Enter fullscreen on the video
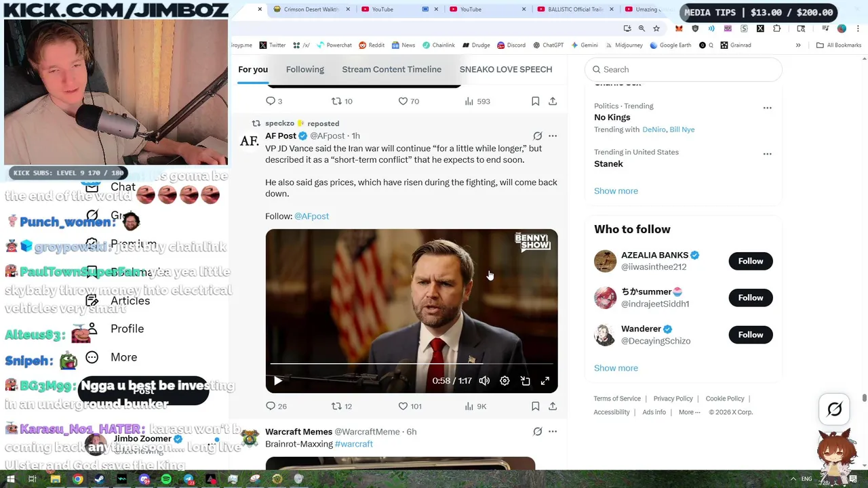This screenshot has height=488, width=868. (x=545, y=381)
